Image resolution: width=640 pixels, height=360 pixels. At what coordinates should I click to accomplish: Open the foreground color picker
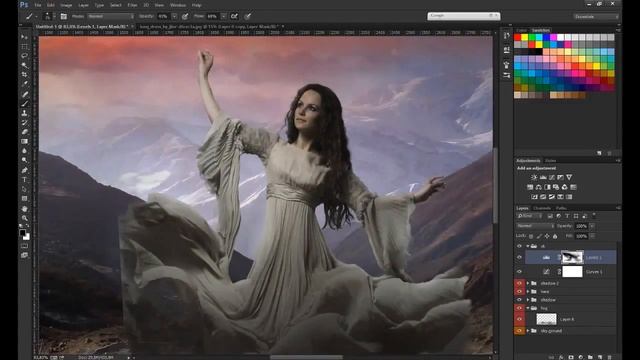(x=22, y=233)
